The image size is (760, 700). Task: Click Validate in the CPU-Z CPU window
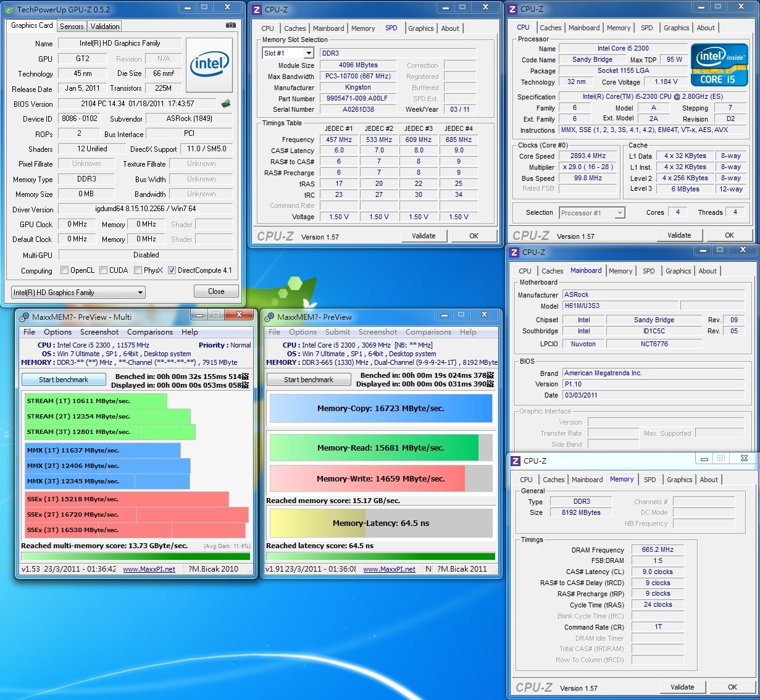click(x=679, y=235)
